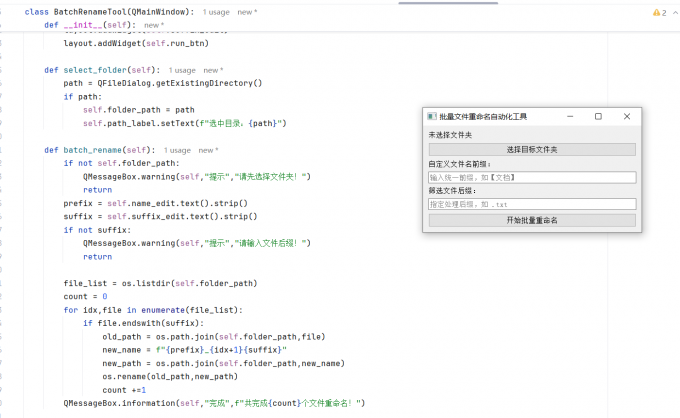Collapse the inspection widget using the up chevron
The width and height of the screenshot is (680, 418).
coord(675,13)
